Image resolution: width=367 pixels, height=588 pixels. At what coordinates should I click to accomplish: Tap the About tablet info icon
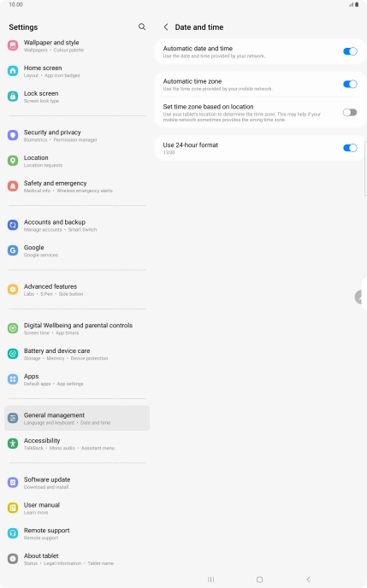pyautogui.click(x=13, y=559)
